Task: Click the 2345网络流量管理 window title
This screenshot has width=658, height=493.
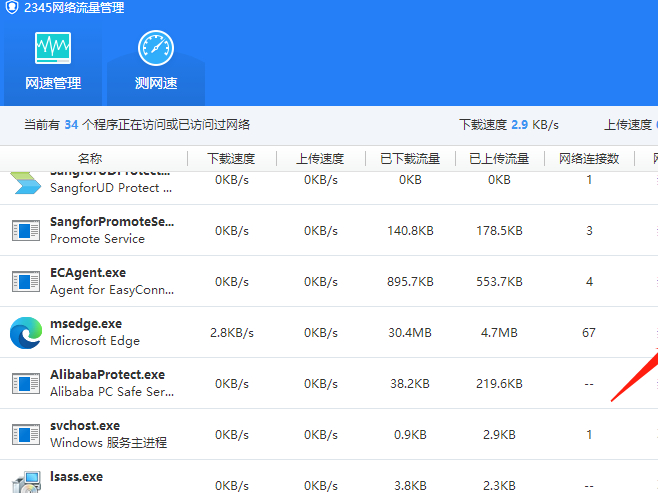Action: click(74, 7)
